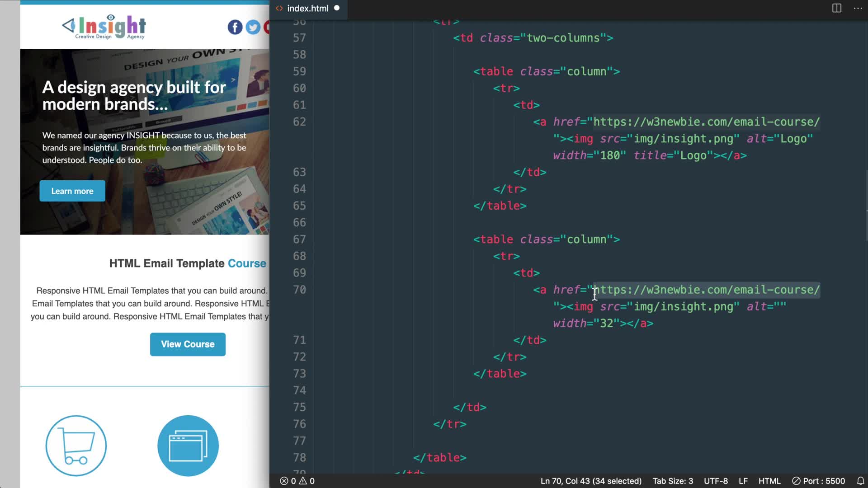Open the LF end-of-line selector
Image resolution: width=868 pixels, height=488 pixels.
tap(743, 481)
